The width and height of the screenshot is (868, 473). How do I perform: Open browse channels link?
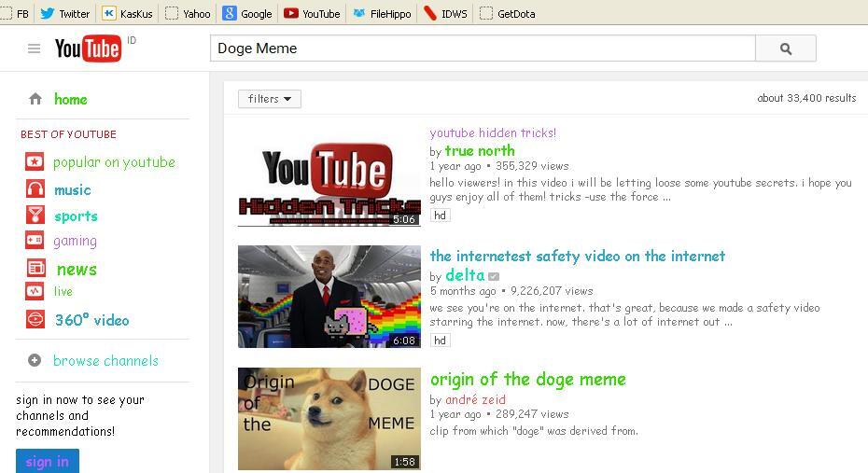(x=105, y=361)
